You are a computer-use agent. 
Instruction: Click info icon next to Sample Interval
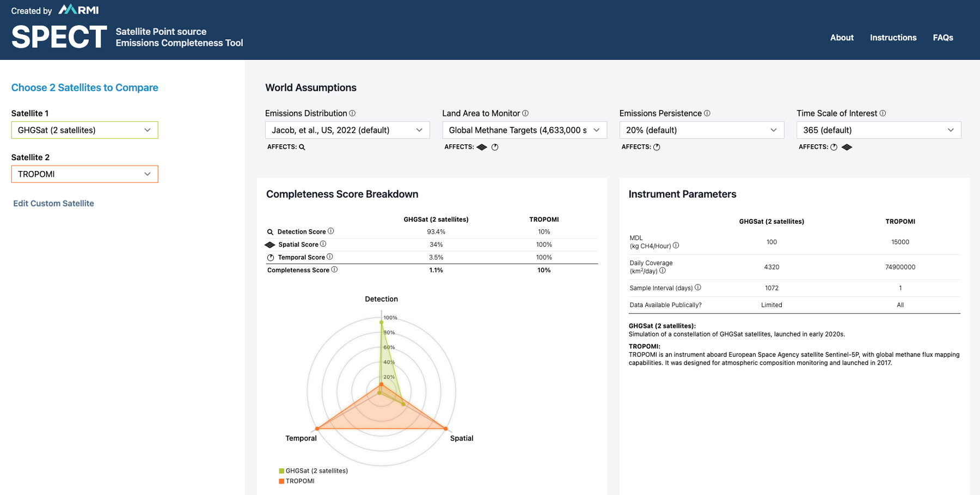point(698,288)
